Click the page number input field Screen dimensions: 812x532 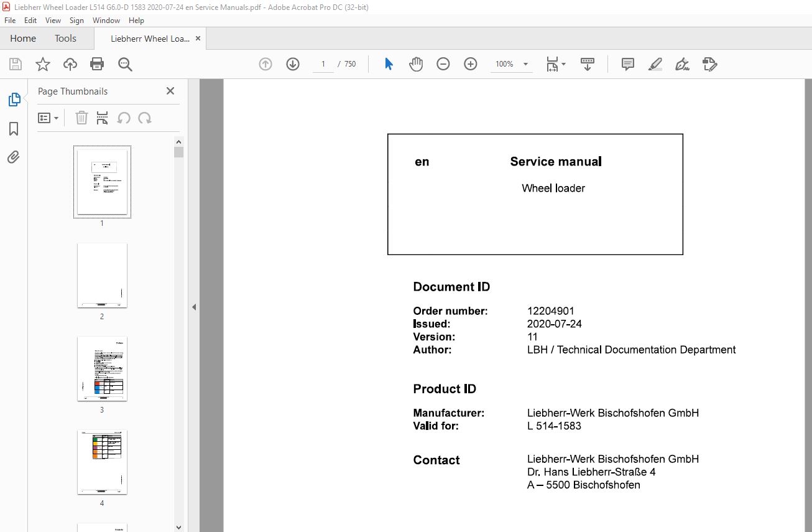(x=323, y=64)
